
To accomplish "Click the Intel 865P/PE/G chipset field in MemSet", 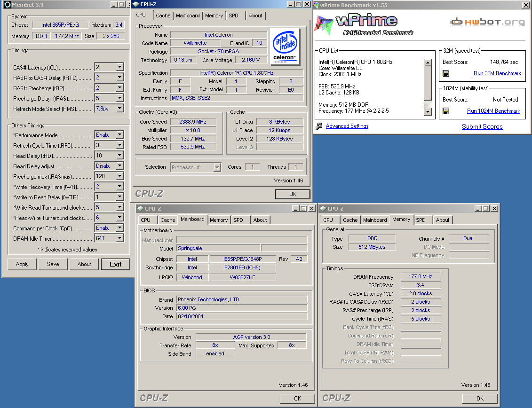I will (60, 25).
